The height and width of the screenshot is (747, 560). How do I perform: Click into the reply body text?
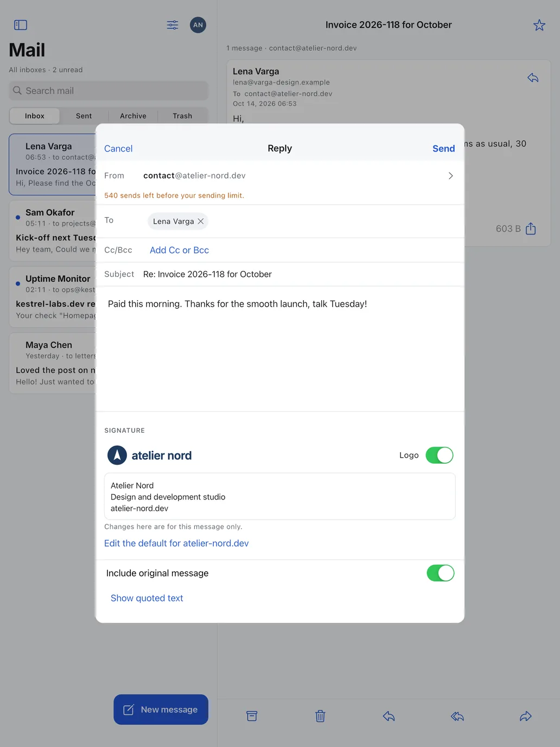click(237, 303)
